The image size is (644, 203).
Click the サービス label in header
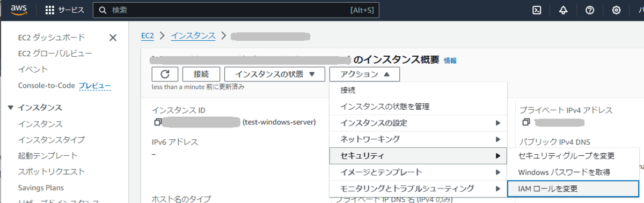71,10
